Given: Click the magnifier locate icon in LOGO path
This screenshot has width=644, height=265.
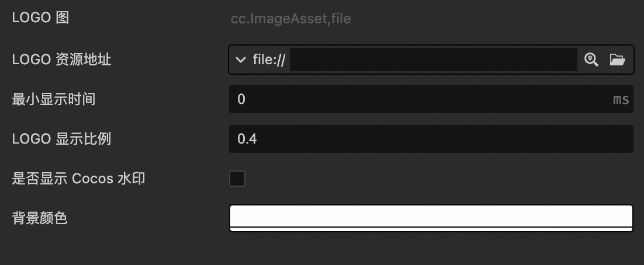Looking at the screenshot, I should point(591,60).
